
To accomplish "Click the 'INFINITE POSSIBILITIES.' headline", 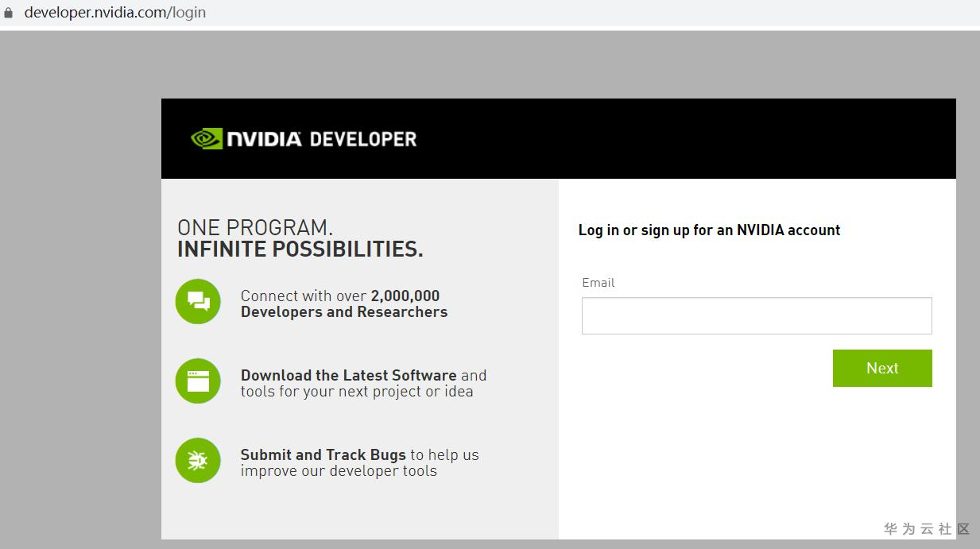I will (x=300, y=249).
